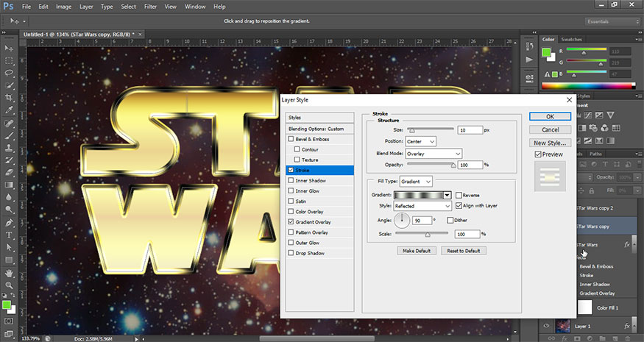Screen dimensions: 644x342
Task: Switch to the Paths tab
Action: (595, 154)
